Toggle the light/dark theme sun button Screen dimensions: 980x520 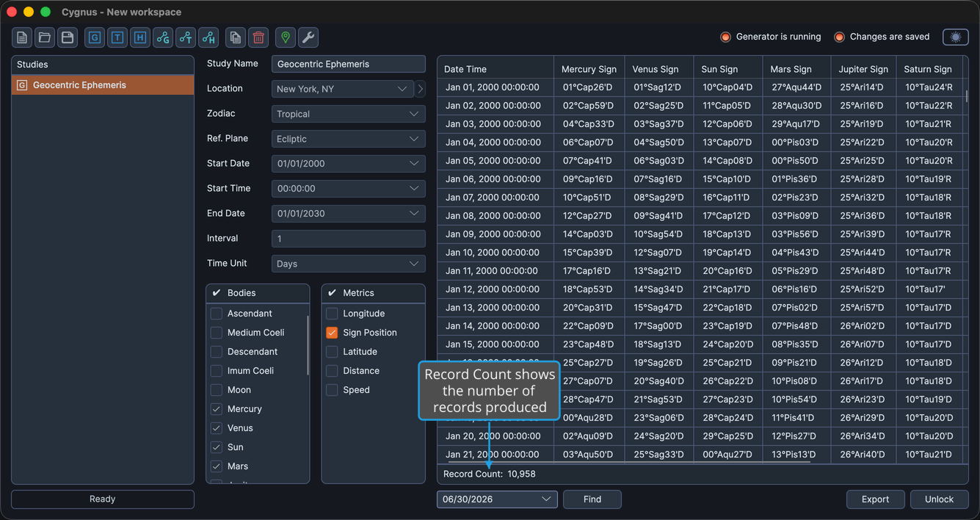pos(956,37)
